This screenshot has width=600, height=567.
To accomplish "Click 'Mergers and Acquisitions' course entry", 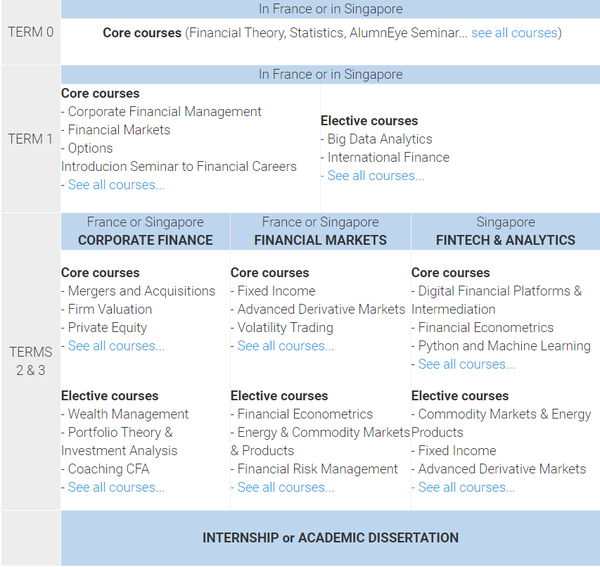I will coord(141,291).
